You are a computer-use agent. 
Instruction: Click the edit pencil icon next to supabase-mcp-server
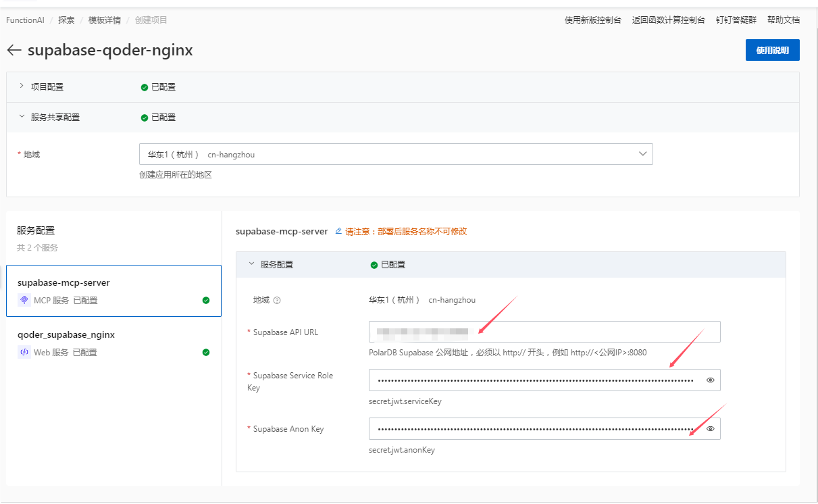338,231
